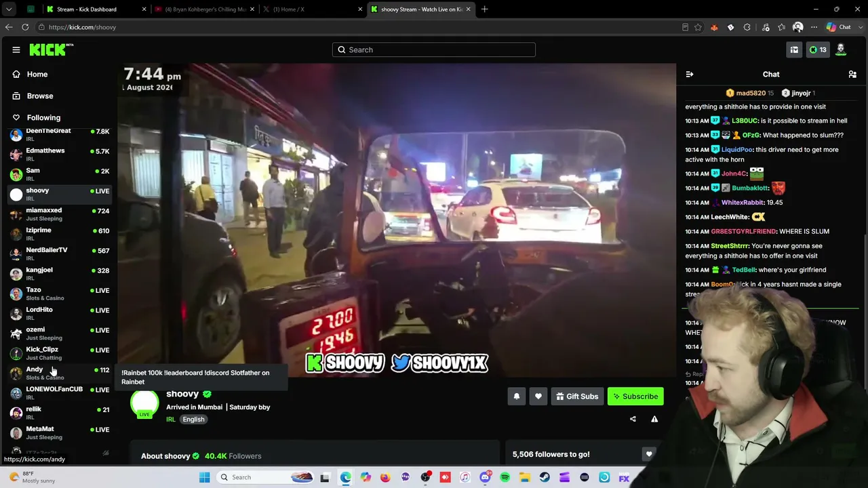Screen dimensions: 868x488
Task: Click the IRL category link
Action: [x=171, y=420]
